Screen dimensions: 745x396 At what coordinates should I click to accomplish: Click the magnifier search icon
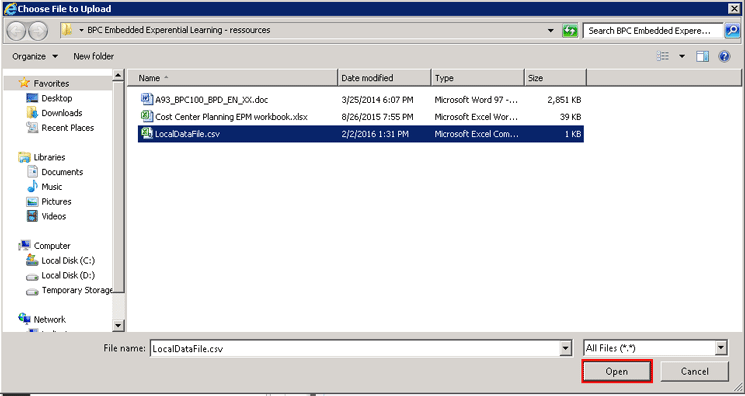[731, 30]
